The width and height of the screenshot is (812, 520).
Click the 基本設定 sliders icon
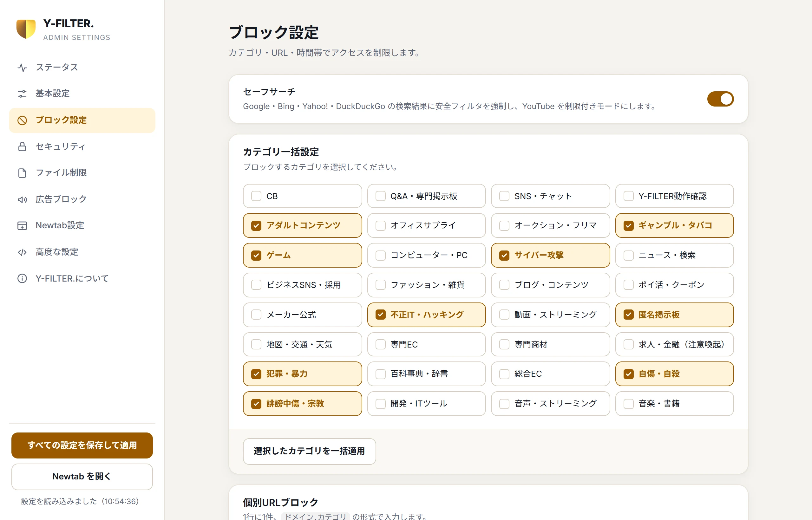point(22,94)
